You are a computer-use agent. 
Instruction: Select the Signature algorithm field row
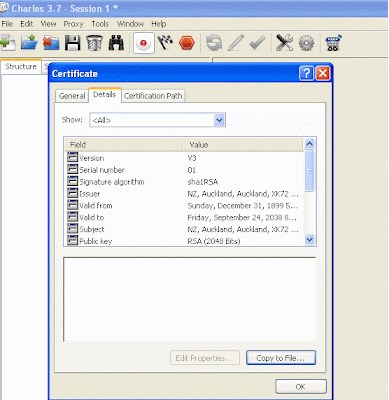pos(184,182)
